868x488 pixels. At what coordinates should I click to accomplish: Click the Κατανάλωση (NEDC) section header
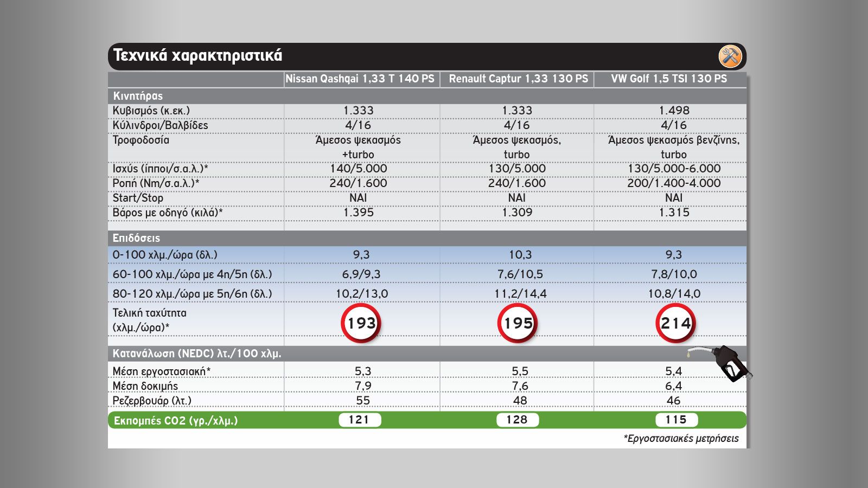pyautogui.click(x=197, y=354)
